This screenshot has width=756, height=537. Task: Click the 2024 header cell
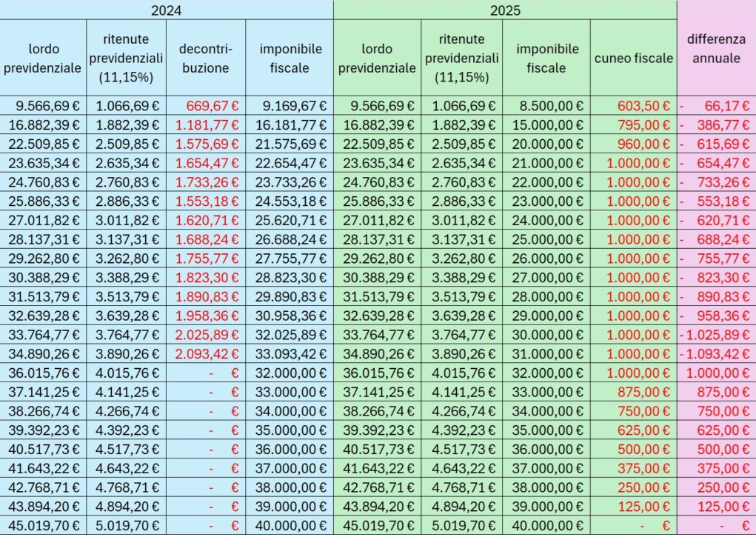tap(167, 10)
